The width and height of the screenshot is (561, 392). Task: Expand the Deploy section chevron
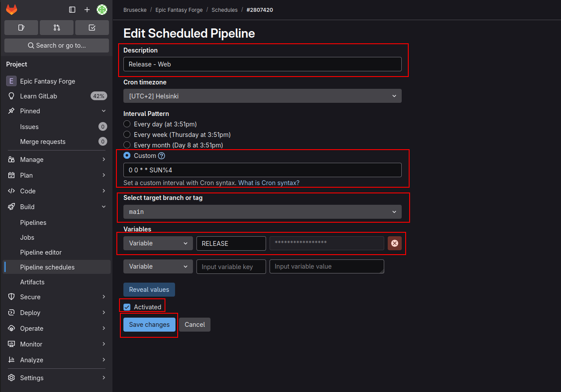point(104,313)
